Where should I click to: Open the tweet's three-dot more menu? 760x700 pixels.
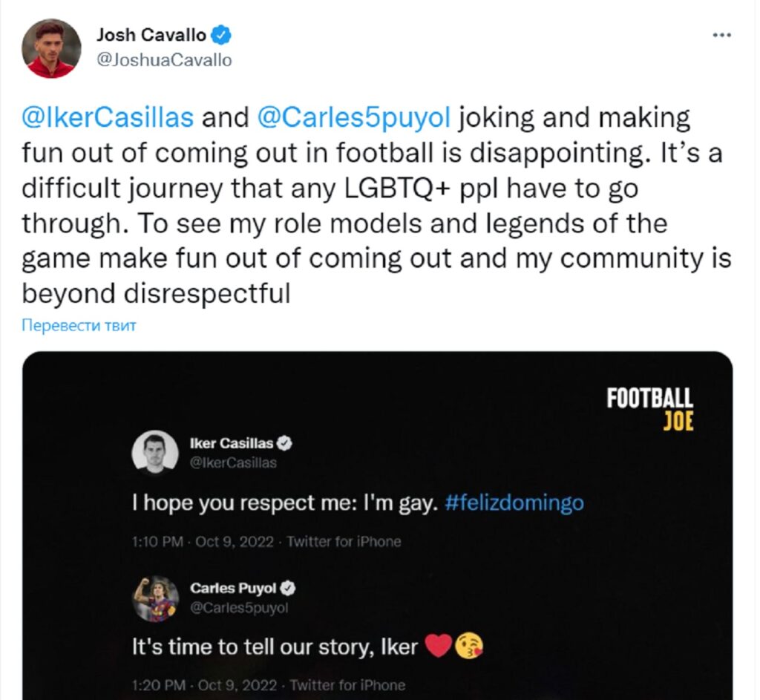pos(721,35)
